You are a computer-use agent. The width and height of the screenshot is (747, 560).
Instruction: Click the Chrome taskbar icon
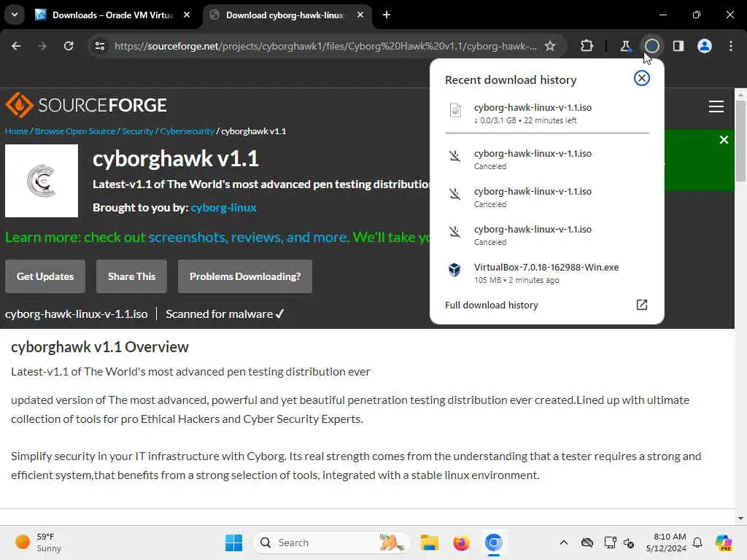tap(494, 542)
